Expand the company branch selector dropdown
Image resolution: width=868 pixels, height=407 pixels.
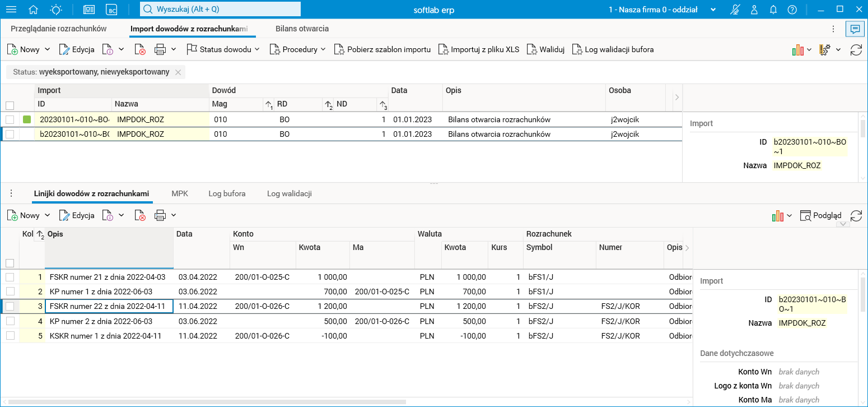point(713,10)
